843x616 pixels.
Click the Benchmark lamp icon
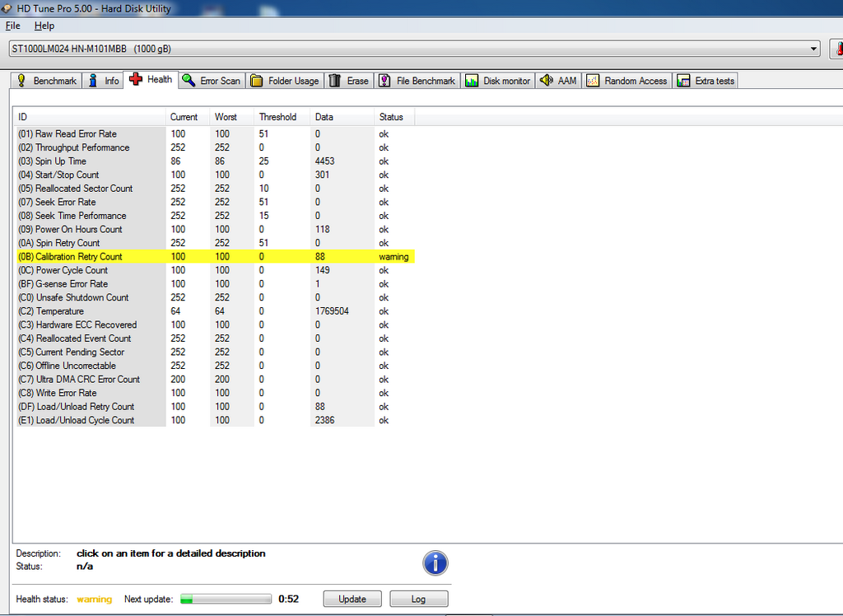(x=20, y=80)
